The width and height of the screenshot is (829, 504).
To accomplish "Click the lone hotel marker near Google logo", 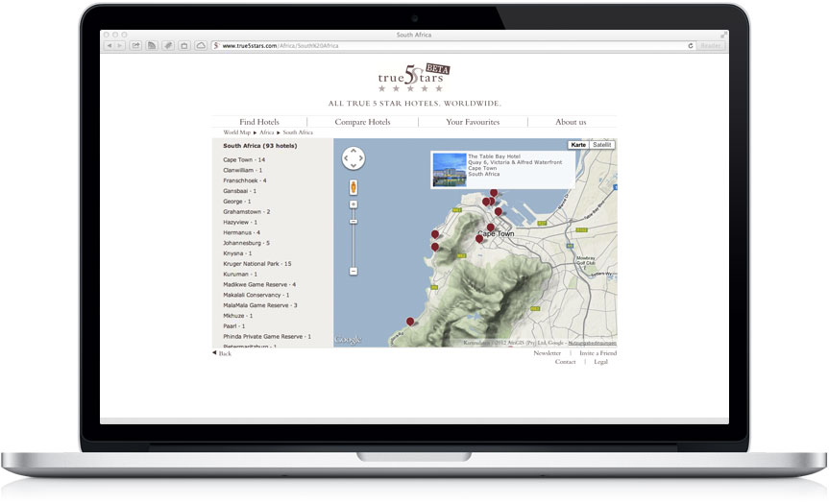I will [410, 323].
